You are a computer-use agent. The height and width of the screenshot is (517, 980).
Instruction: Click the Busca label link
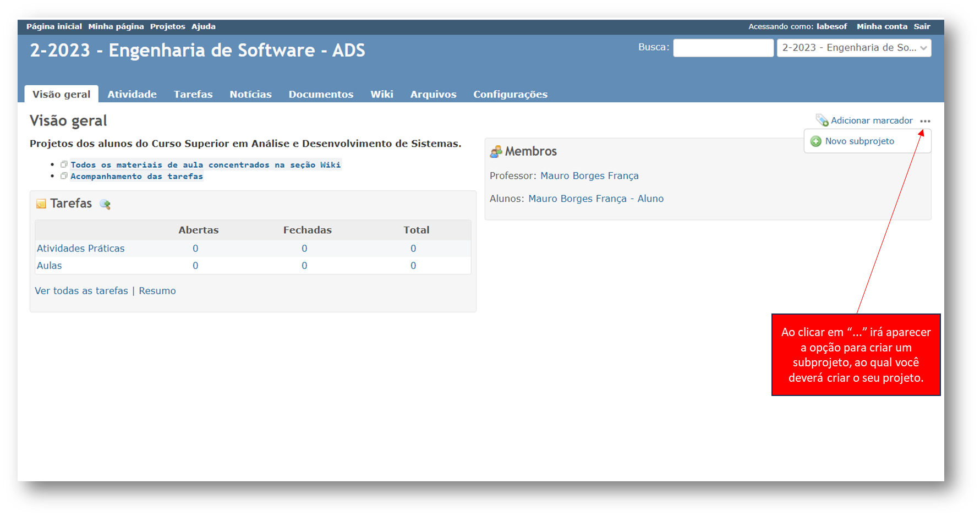(653, 47)
